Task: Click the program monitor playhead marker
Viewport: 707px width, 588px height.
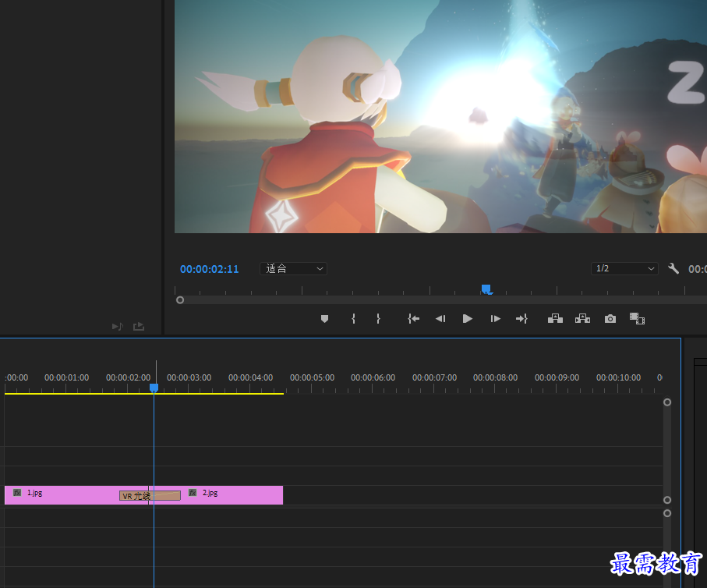Action: 486,289
